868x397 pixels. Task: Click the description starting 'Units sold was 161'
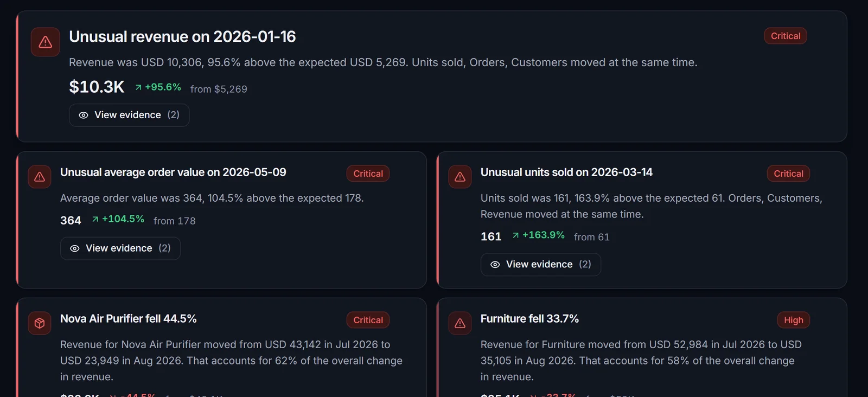click(652, 206)
